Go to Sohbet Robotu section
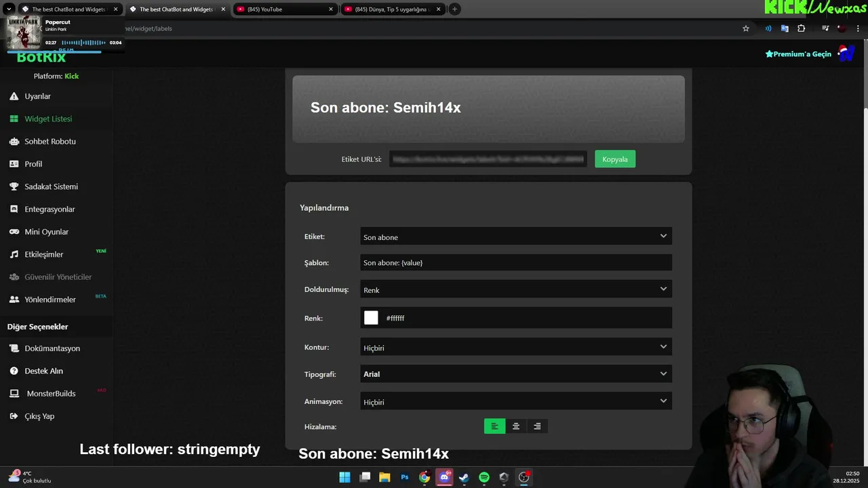The width and height of the screenshot is (868, 488). pyautogui.click(x=50, y=142)
